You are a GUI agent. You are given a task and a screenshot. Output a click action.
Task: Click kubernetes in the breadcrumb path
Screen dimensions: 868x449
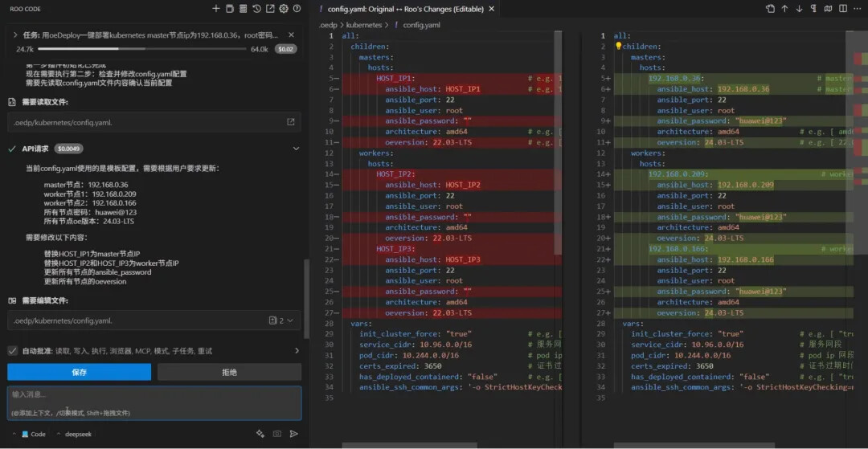pyautogui.click(x=364, y=25)
